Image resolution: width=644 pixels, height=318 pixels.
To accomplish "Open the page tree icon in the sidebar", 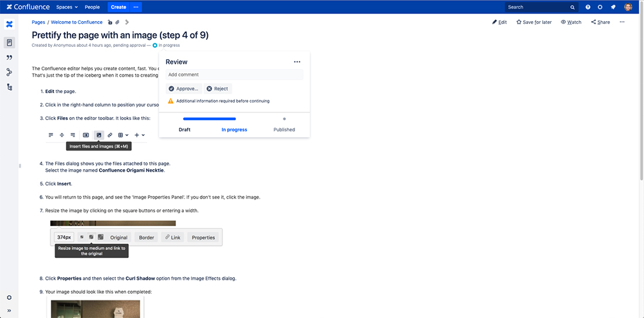I will point(9,87).
